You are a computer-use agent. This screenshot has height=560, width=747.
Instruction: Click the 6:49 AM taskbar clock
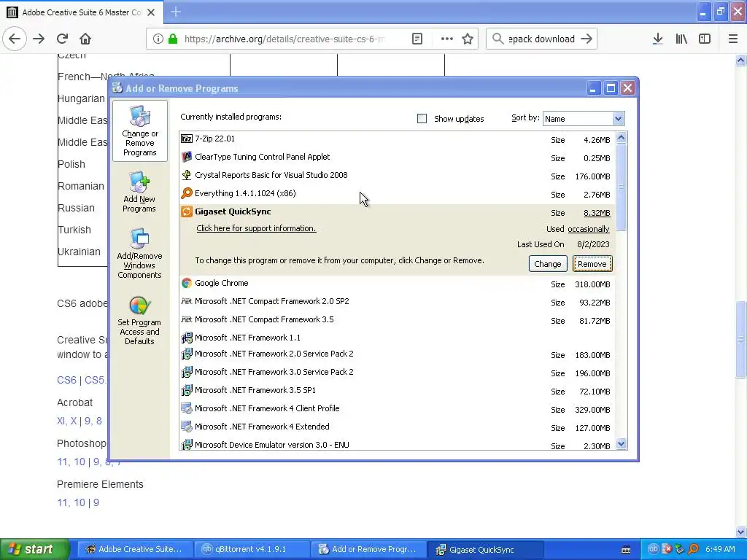(x=720, y=549)
